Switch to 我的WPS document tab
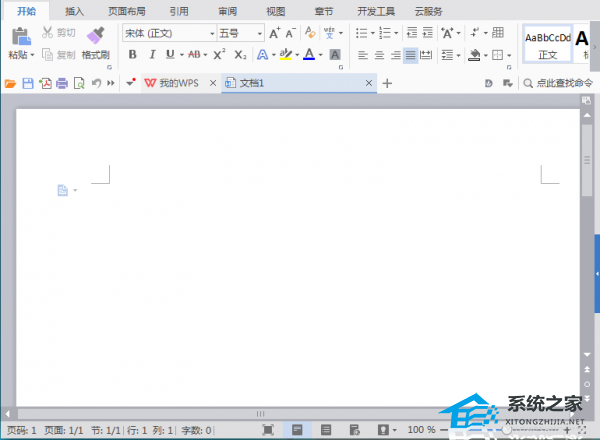The width and height of the screenshot is (600, 440). coord(172,83)
